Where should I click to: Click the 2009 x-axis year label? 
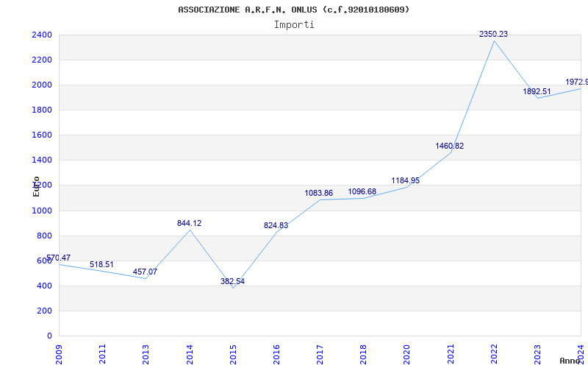coord(59,354)
